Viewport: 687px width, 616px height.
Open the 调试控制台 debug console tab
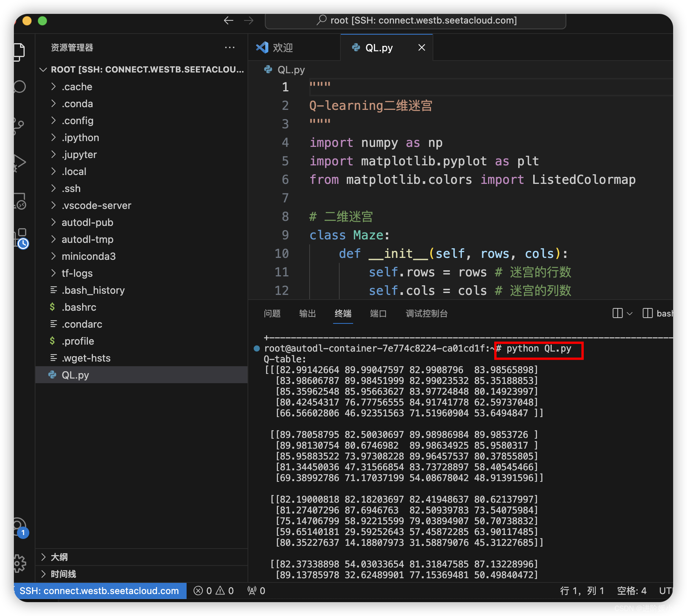(427, 313)
